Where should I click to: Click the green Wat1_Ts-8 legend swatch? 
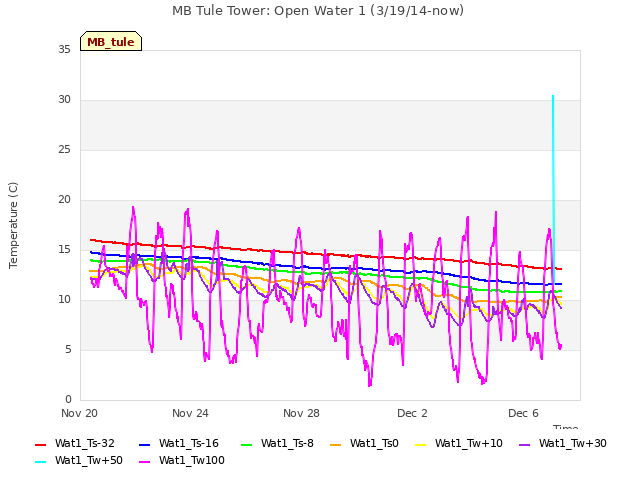coord(247,444)
